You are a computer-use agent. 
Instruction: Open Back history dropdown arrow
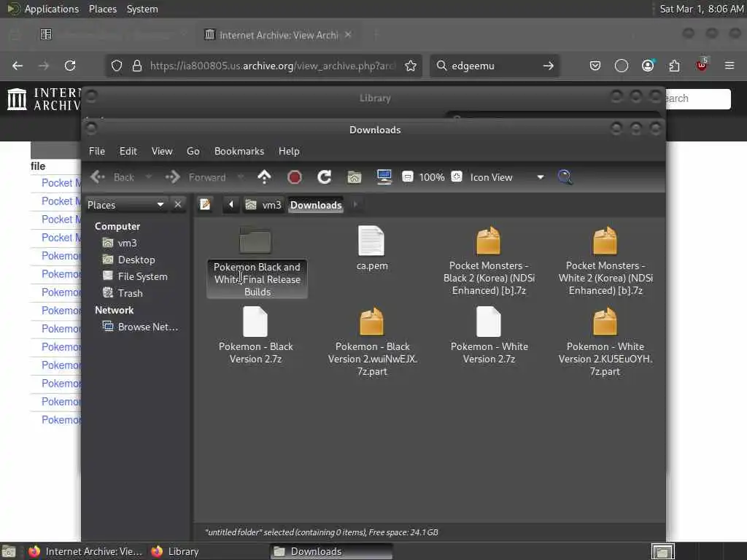click(x=148, y=177)
